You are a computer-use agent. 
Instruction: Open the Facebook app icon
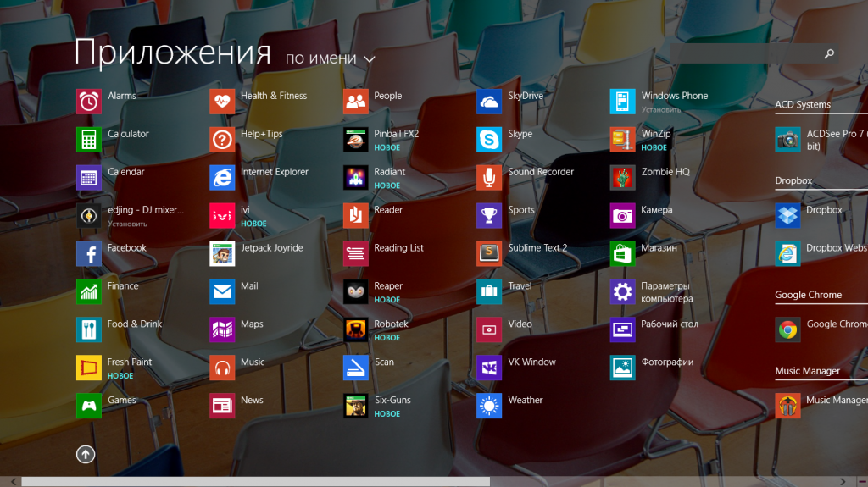click(88, 254)
